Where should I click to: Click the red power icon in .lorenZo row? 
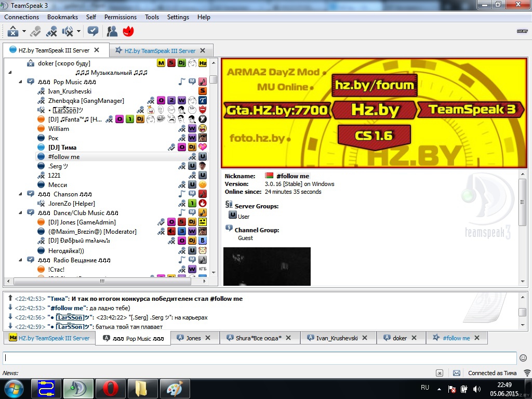(x=203, y=203)
